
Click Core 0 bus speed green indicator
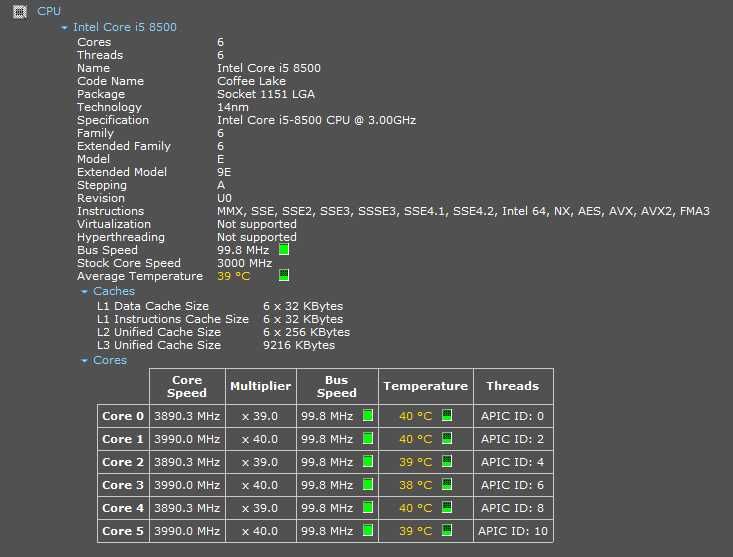point(368,415)
